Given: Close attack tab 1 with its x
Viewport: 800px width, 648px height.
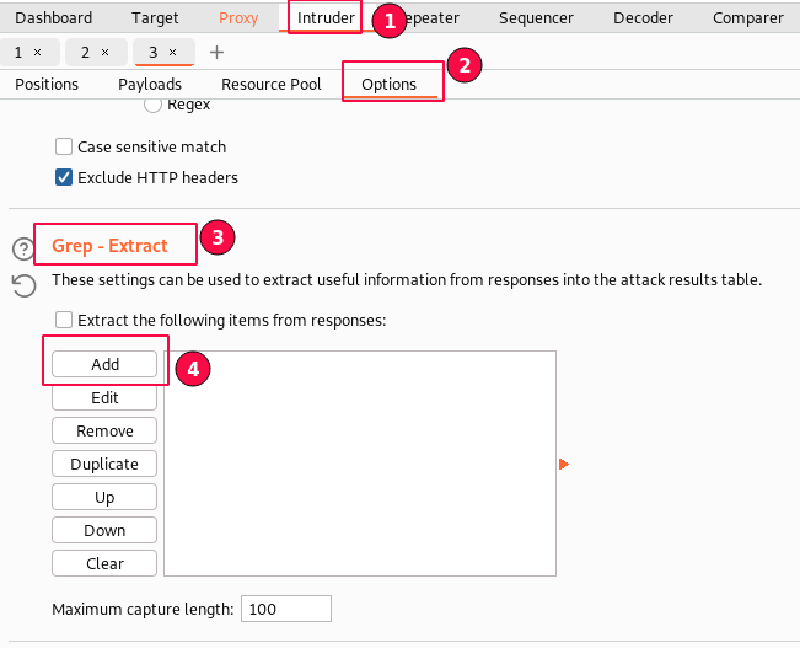Looking at the screenshot, I should click(x=37, y=52).
